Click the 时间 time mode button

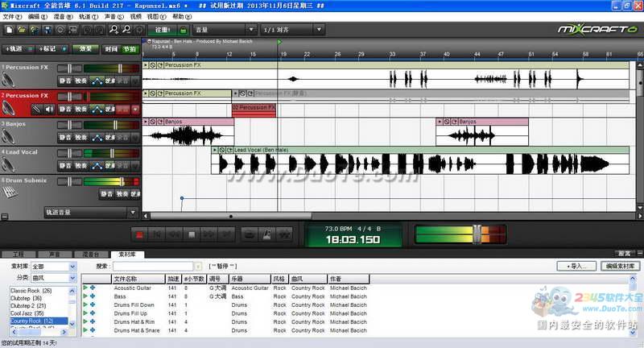click(111, 49)
